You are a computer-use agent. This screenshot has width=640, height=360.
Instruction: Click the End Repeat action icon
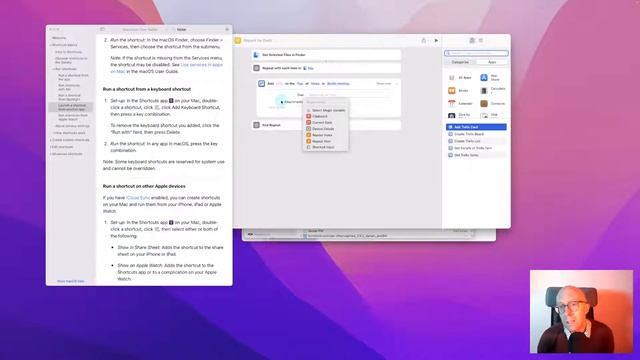256,125
